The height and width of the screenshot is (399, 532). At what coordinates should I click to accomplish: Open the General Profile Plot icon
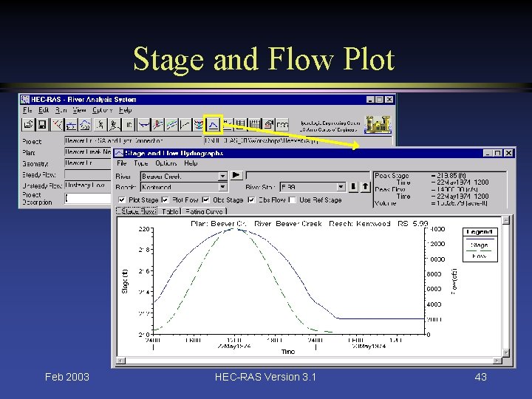tap(171, 125)
